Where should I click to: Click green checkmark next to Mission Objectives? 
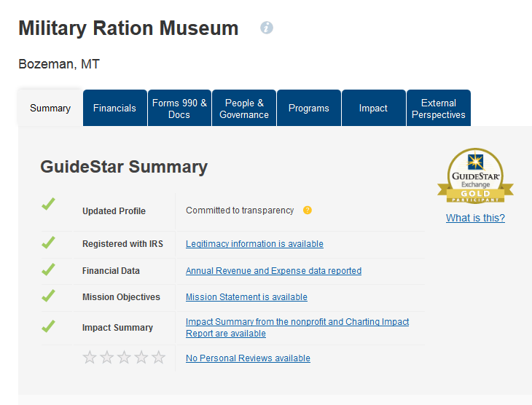coord(48,296)
